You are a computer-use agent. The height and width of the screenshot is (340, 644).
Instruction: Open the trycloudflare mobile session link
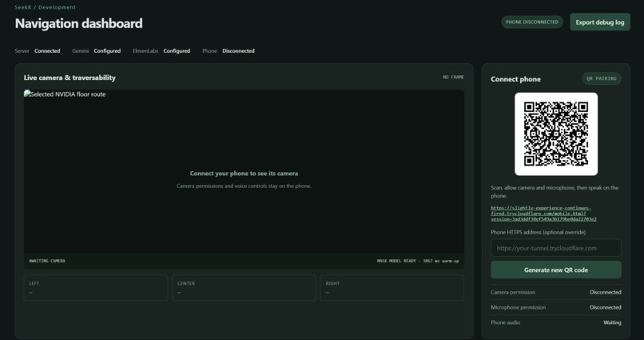click(543, 214)
